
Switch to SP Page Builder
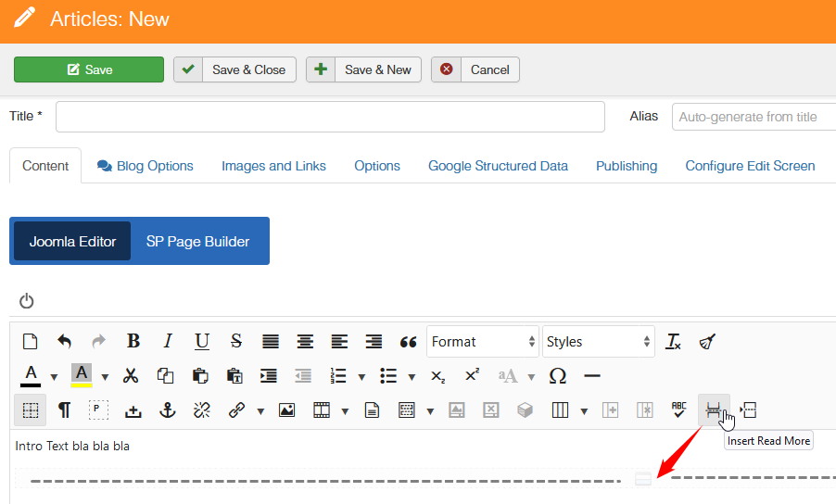coord(197,241)
